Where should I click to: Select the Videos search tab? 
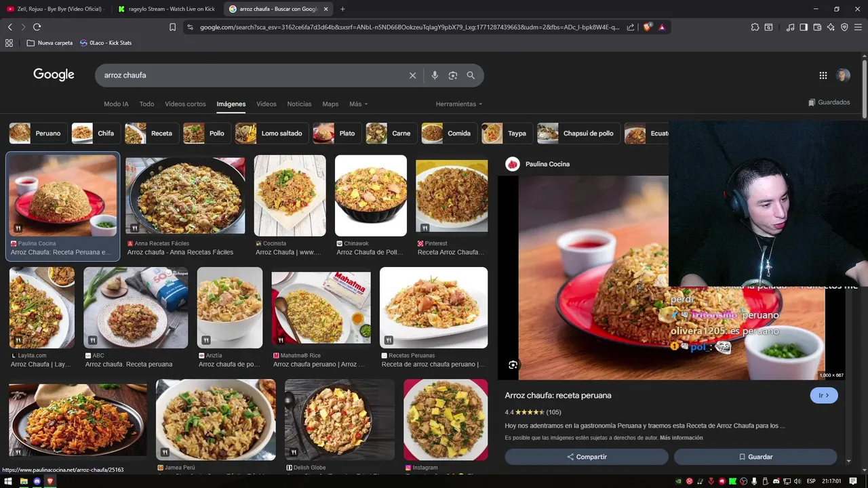pos(266,104)
